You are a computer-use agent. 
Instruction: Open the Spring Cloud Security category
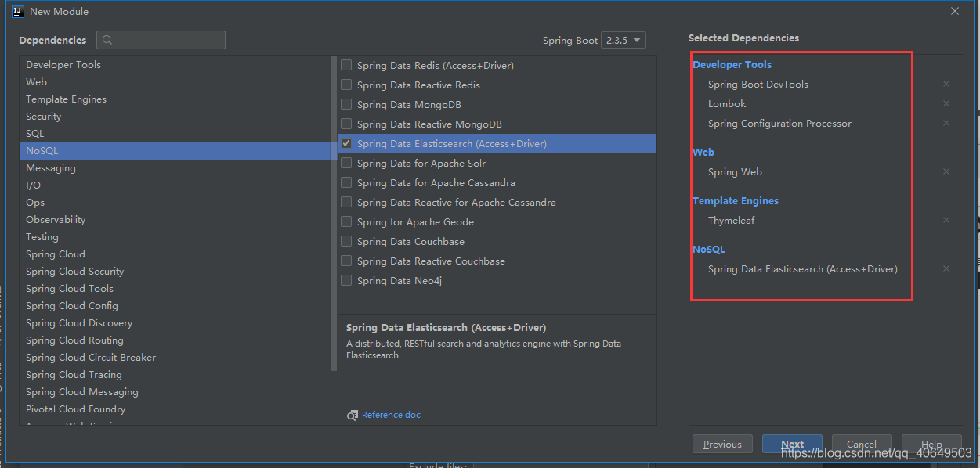pos(175,271)
